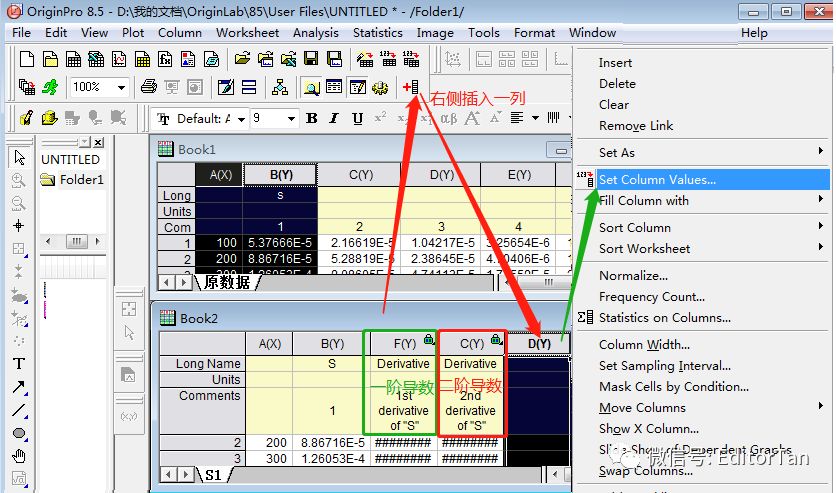Open the 100% zoom dropdown
Screen dimensions: 836x493
[122, 87]
